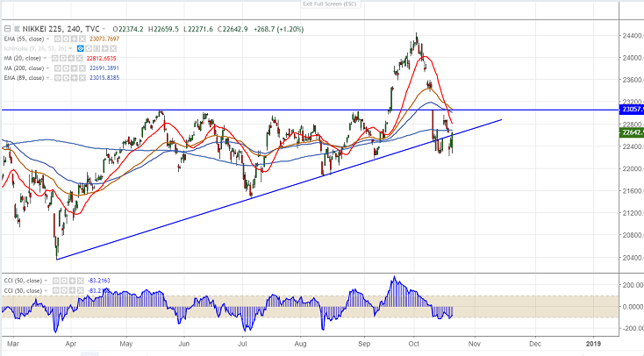Remove the MA (200, close) indicator

[82, 68]
